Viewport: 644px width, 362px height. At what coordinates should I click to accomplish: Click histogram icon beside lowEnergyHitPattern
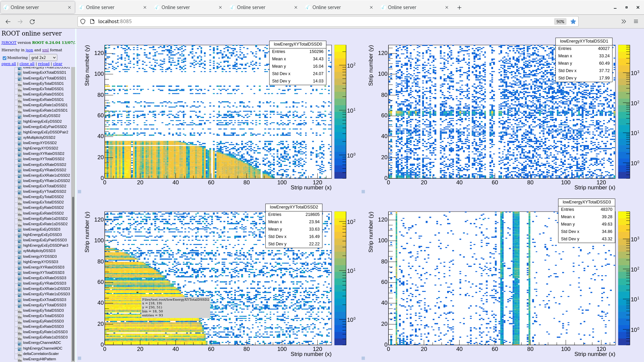tap(20, 359)
